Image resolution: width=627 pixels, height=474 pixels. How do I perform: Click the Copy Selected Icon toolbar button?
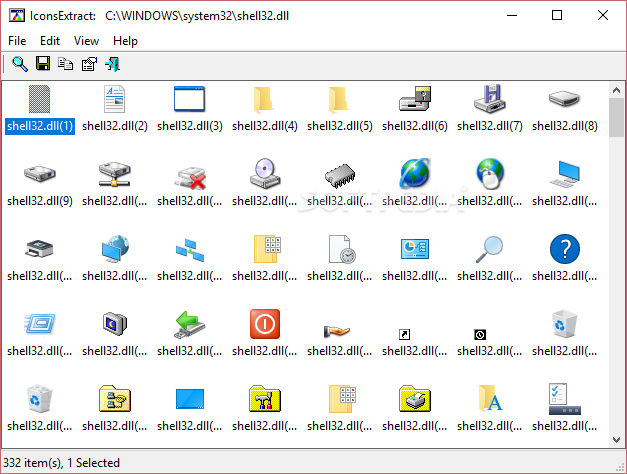tap(65, 64)
